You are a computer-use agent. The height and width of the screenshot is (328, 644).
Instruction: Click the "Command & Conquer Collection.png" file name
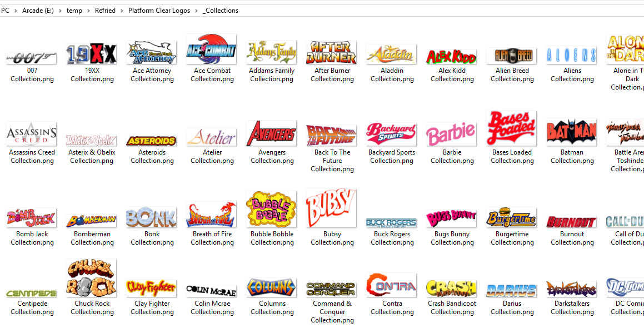[x=332, y=311]
